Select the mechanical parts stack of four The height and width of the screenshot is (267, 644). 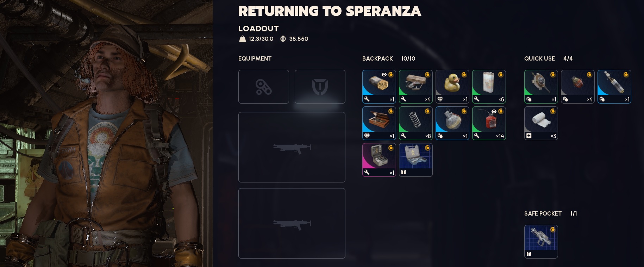(415, 87)
